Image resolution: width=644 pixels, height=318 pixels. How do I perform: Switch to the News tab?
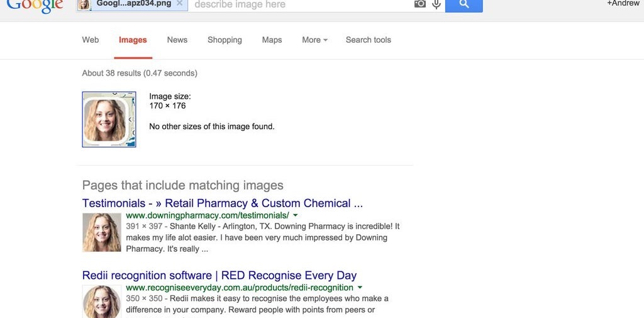pos(177,40)
